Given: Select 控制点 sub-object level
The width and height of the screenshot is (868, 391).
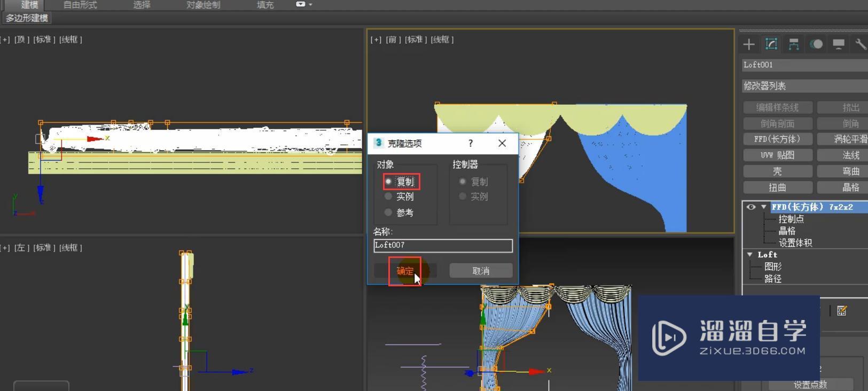Looking at the screenshot, I should [791, 219].
